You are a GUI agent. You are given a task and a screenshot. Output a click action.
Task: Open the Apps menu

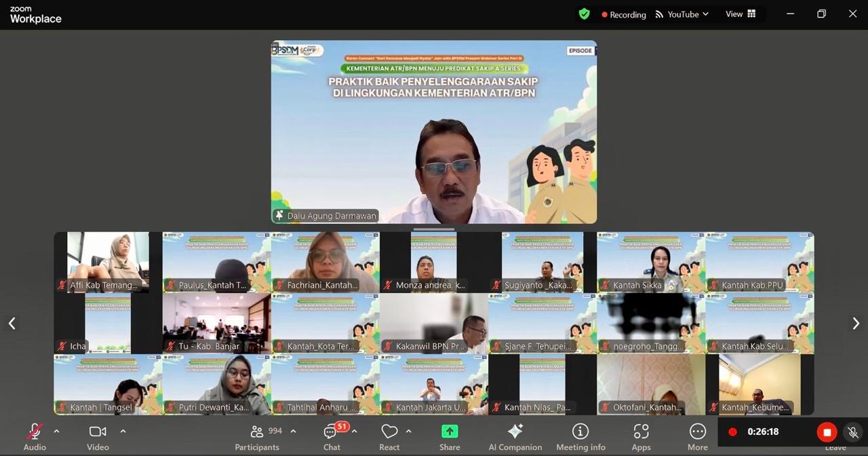pyautogui.click(x=641, y=432)
